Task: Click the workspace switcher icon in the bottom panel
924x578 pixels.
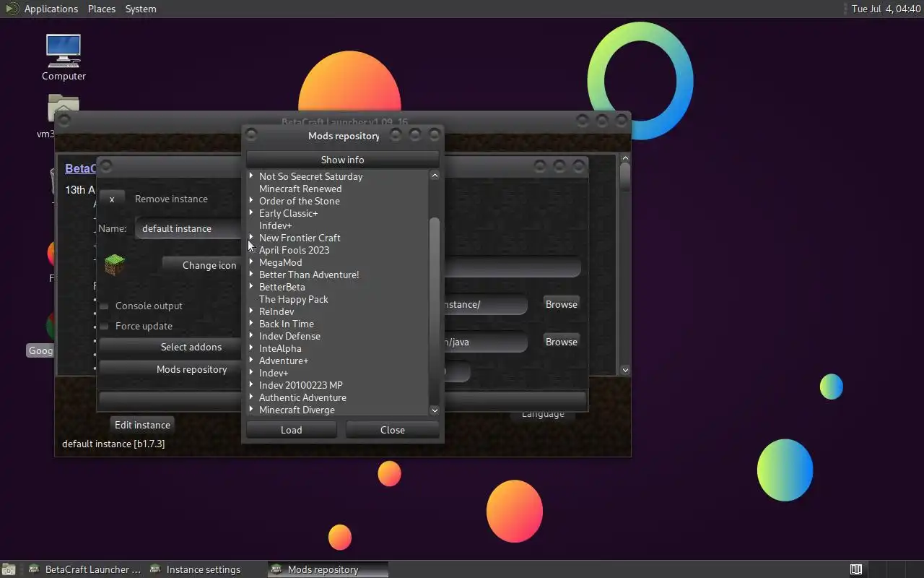Action: click(x=856, y=569)
